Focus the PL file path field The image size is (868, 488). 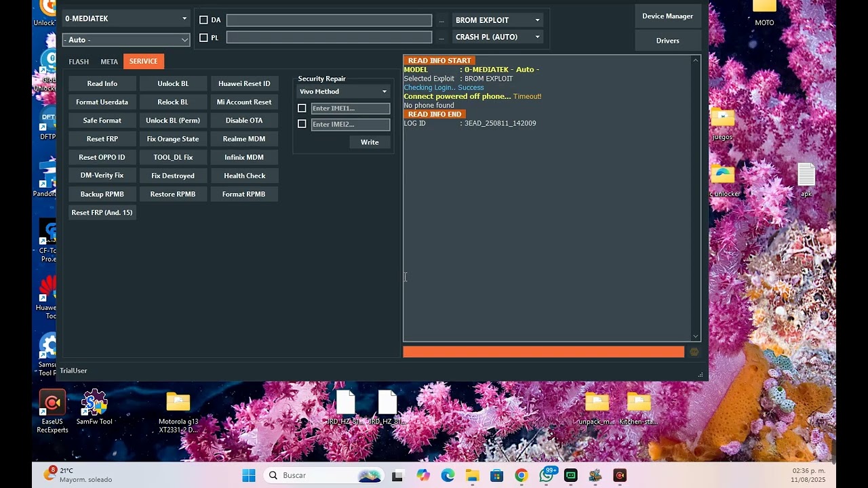(329, 37)
